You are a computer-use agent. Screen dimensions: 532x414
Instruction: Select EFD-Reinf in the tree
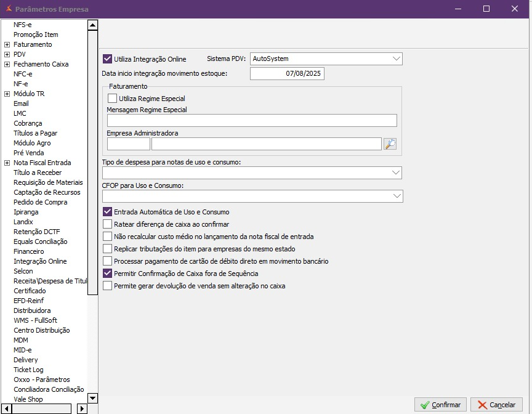[x=28, y=300]
